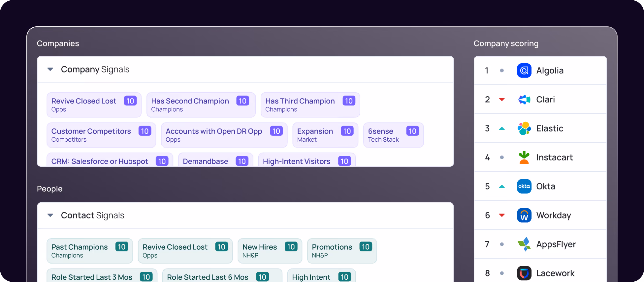Click the red down-trend arrow beside Clari
Viewport: 644px width, 282px height.
[x=502, y=99]
